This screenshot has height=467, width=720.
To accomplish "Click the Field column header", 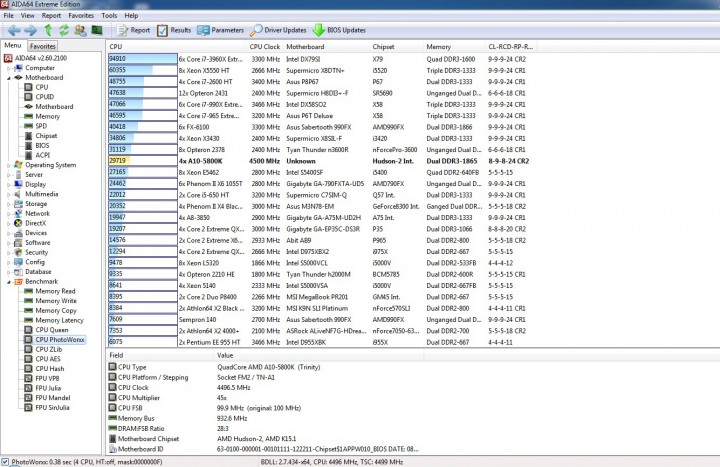I will pos(160,355).
